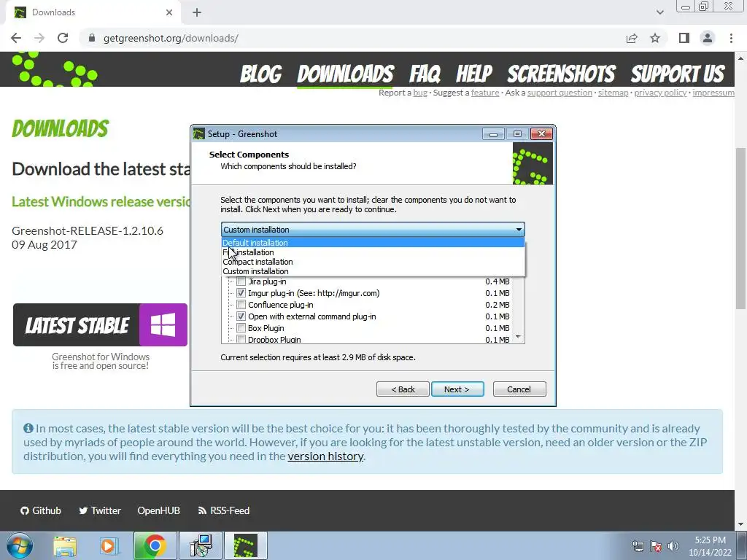Open the tab search chevron in Chrome

pyautogui.click(x=659, y=12)
